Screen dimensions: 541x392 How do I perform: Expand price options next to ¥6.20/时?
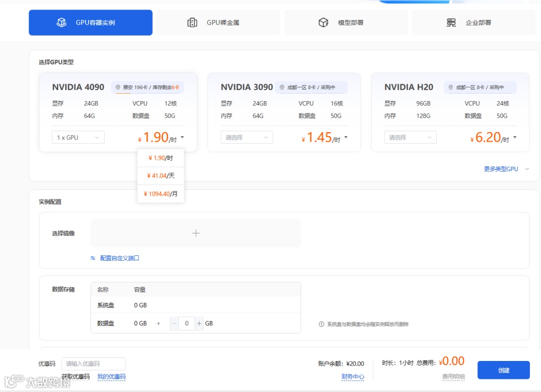515,137
